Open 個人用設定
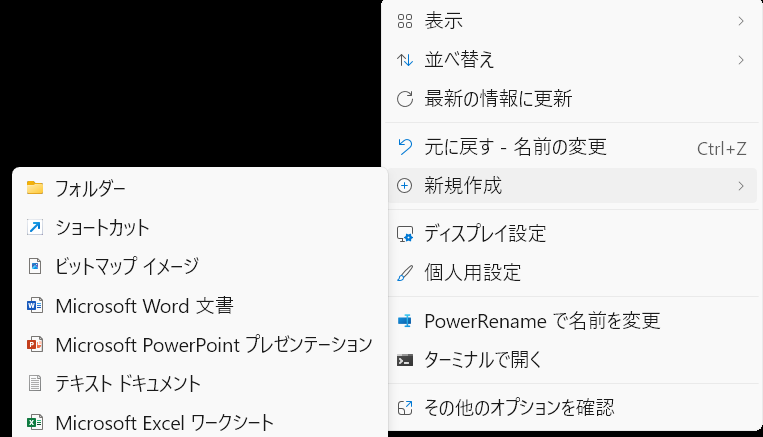 tap(572, 273)
